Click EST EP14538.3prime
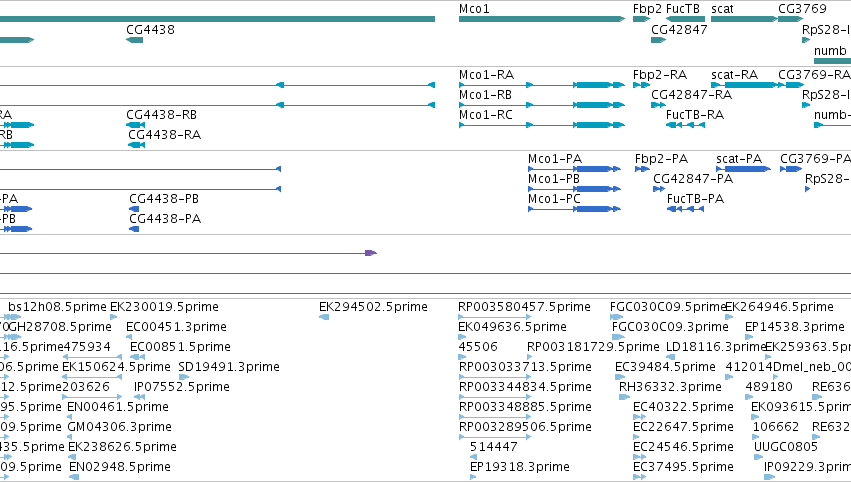Image resolution: width=851 pixels, height=482 pixels. 748,337
